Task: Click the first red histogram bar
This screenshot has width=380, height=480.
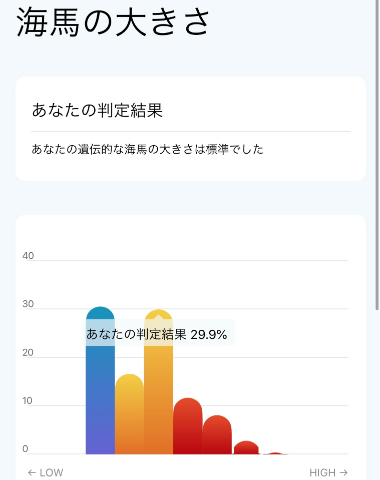Action: pos(188,426)
